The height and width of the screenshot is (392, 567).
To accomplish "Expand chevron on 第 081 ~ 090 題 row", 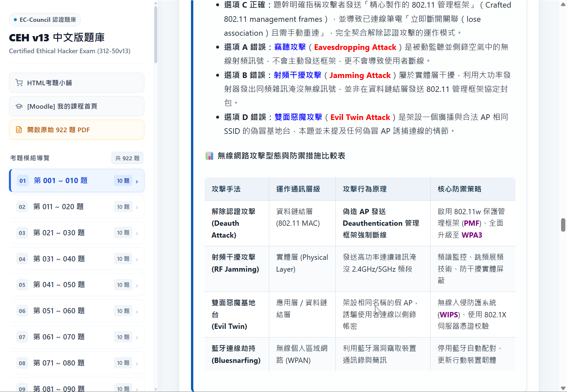I will click(x=137, y=389).
